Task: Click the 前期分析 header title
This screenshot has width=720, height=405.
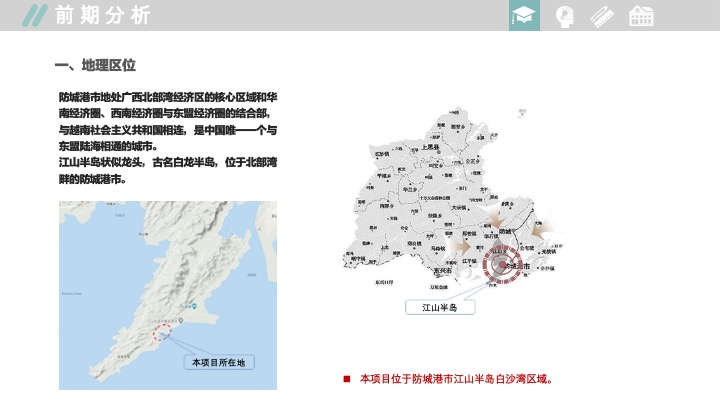Action: 103,15
